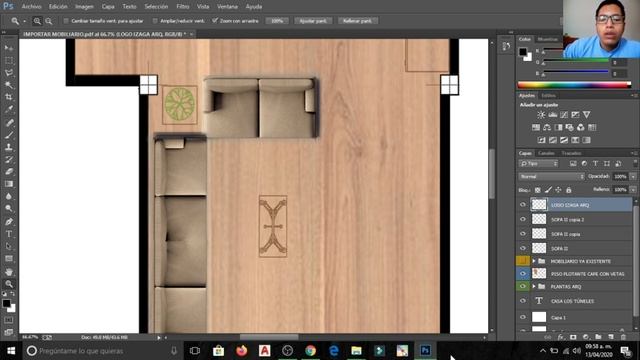The height and width of the screenshot is (360, 640).
Task: Click the 100% zoom button
Action: click(277, 21)
